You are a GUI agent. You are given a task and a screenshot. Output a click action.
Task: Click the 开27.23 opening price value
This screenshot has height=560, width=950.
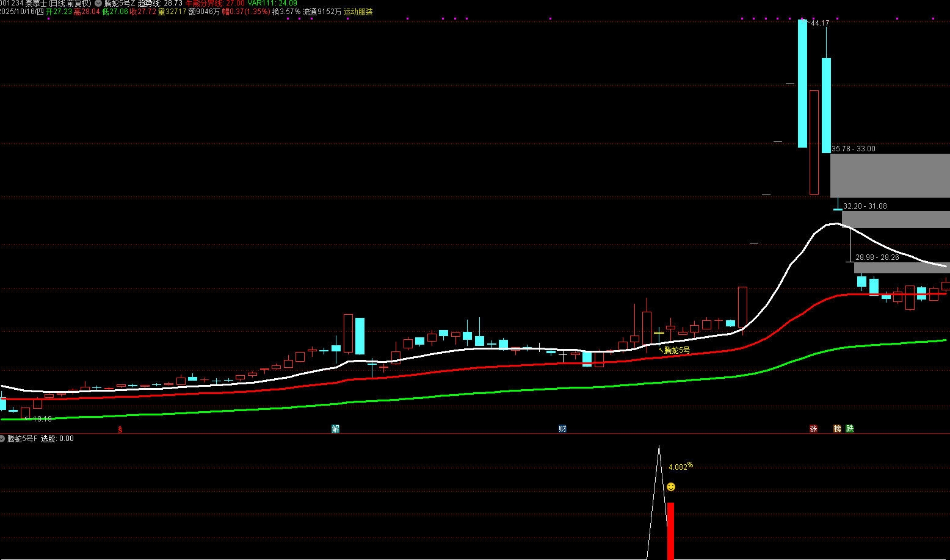pyautogui.click(x=59, y=12)
